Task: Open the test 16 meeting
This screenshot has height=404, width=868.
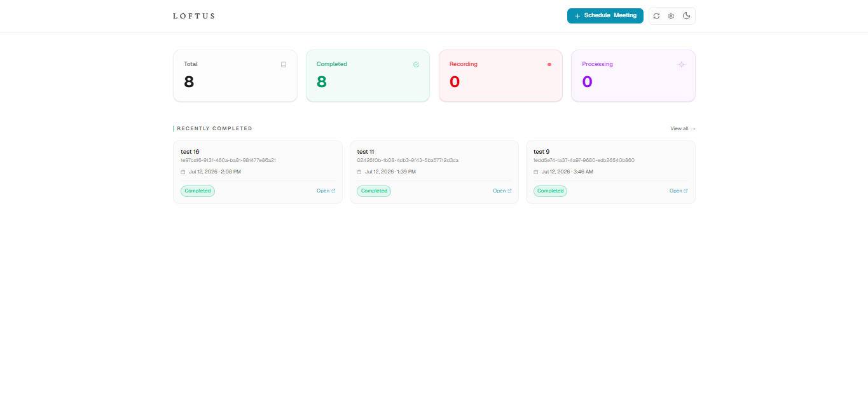Action: tap(326, 191)
